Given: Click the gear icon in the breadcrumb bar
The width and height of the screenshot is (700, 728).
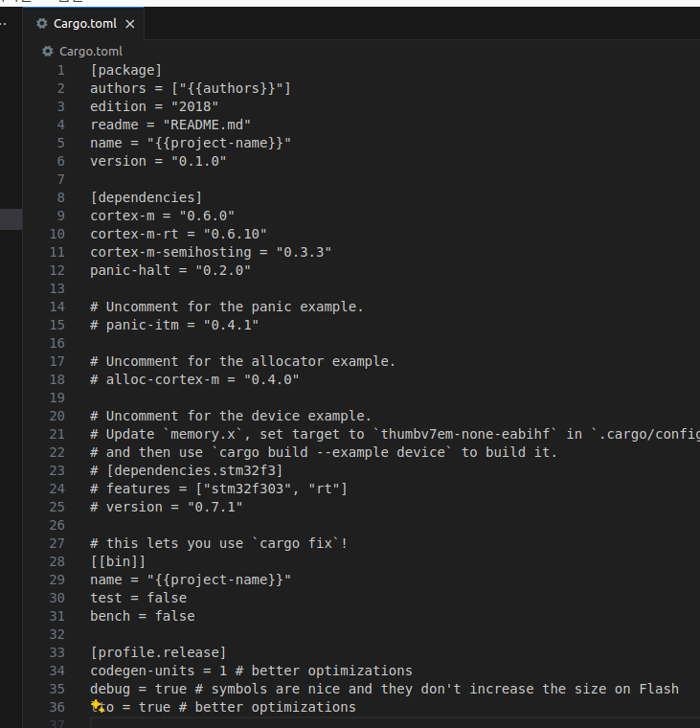Looking at the screenshot, I should [48, 51].
